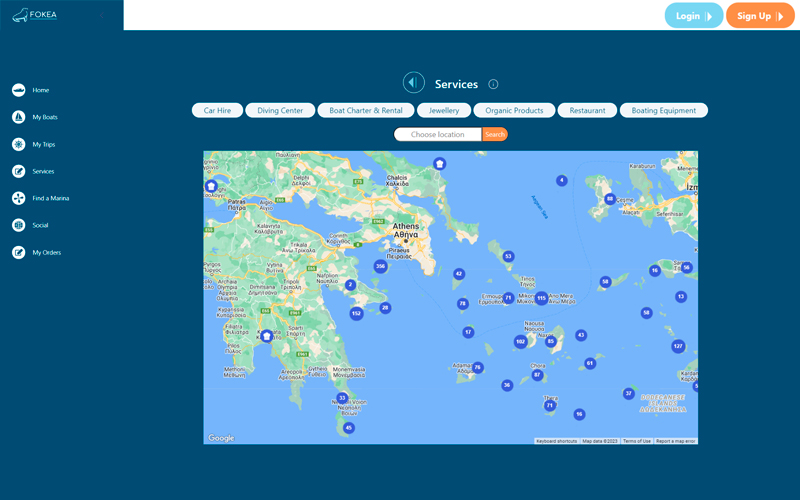Open the 87 cluster near Chora
Viewport: 800px width, 500px height.
(537, 375)
